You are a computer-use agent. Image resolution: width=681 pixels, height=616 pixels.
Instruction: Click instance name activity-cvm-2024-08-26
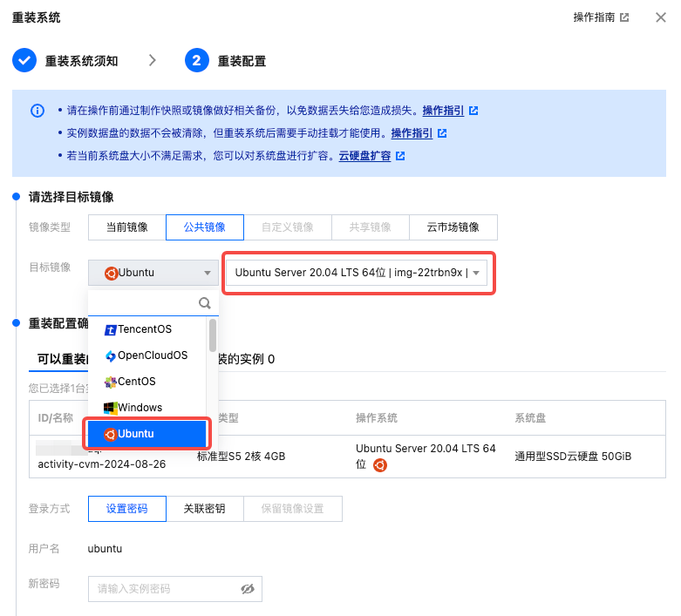tap(102, 464)
